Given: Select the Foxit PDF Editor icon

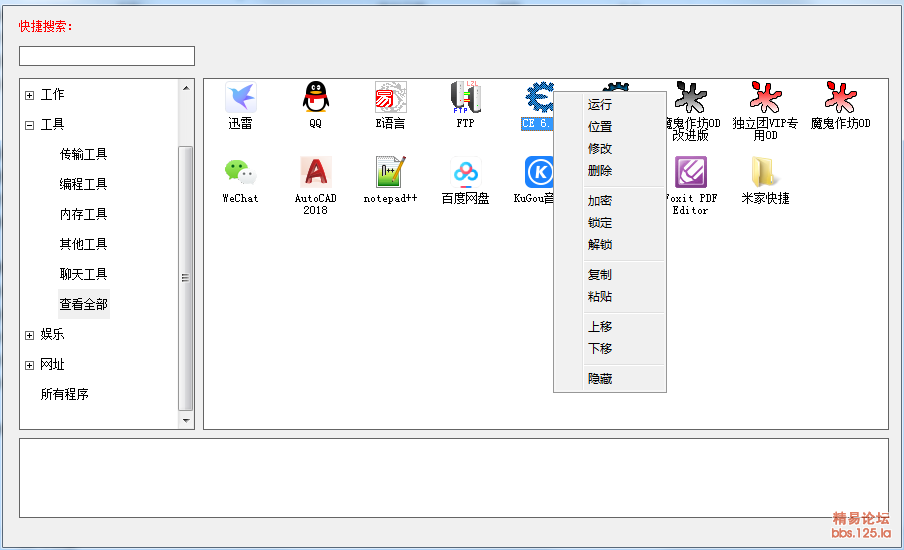Looking at the screenshot, I should [x=690, y=172].
